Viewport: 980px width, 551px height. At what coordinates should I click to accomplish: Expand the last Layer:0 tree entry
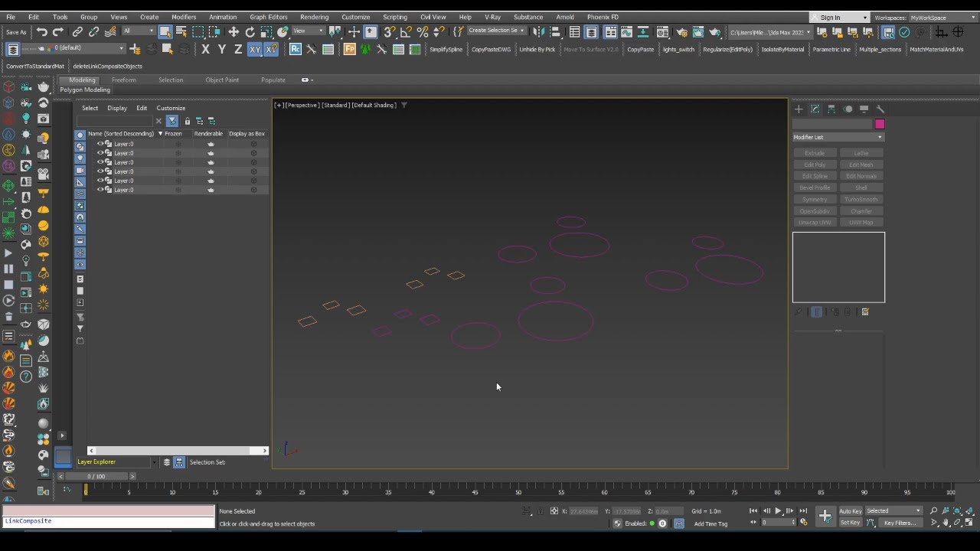point(95,190)
